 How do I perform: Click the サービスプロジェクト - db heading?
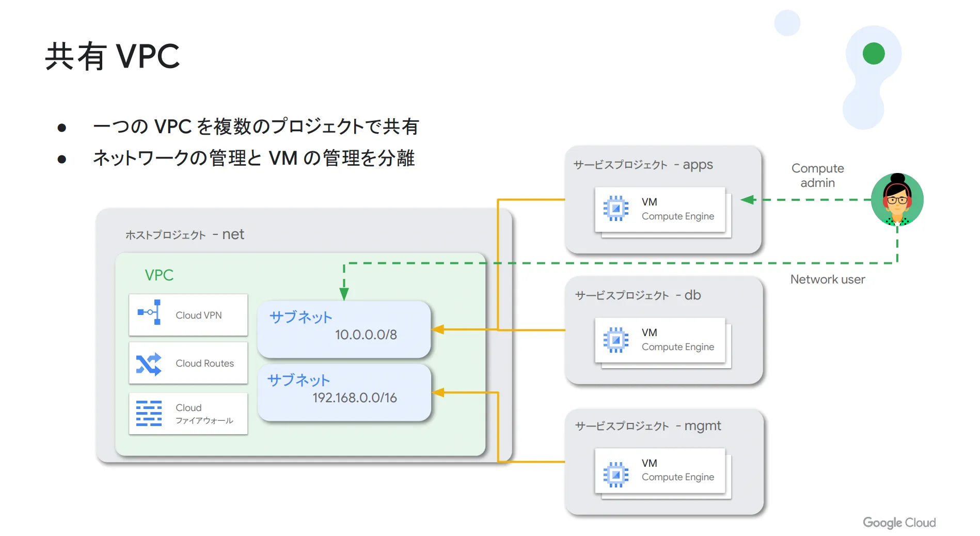pyautogui.click(x=638, y=295)
